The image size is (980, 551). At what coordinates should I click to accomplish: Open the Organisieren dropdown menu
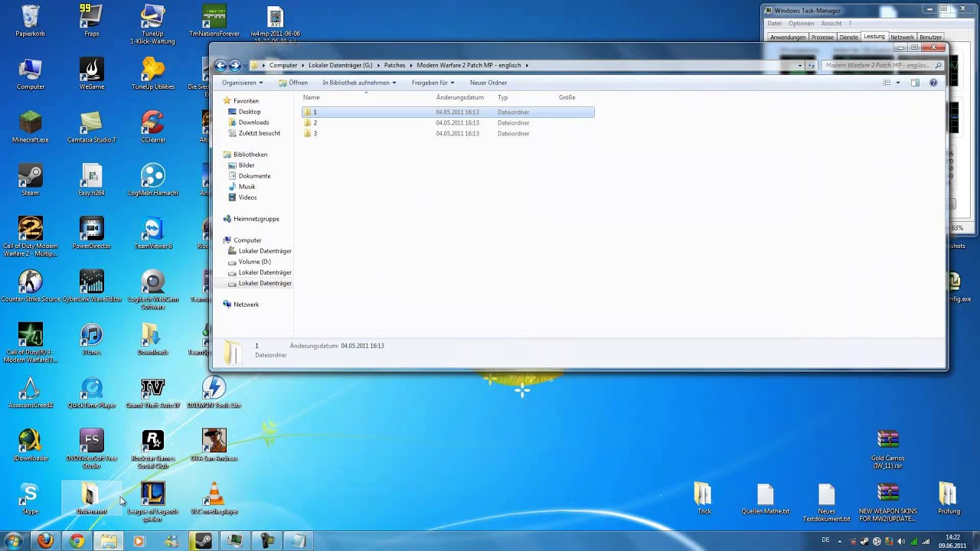(241, 82)
